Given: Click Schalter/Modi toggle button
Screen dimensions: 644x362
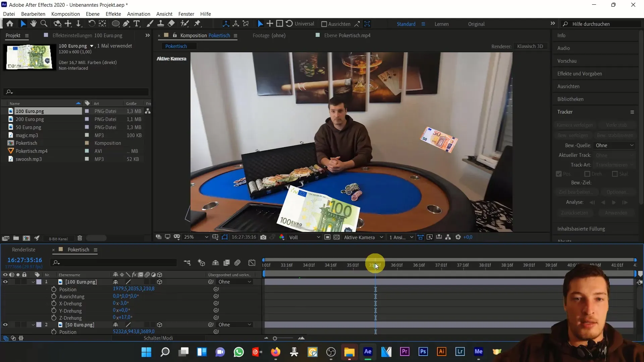Looking at the screenshot, I should [x=158, y=338].
